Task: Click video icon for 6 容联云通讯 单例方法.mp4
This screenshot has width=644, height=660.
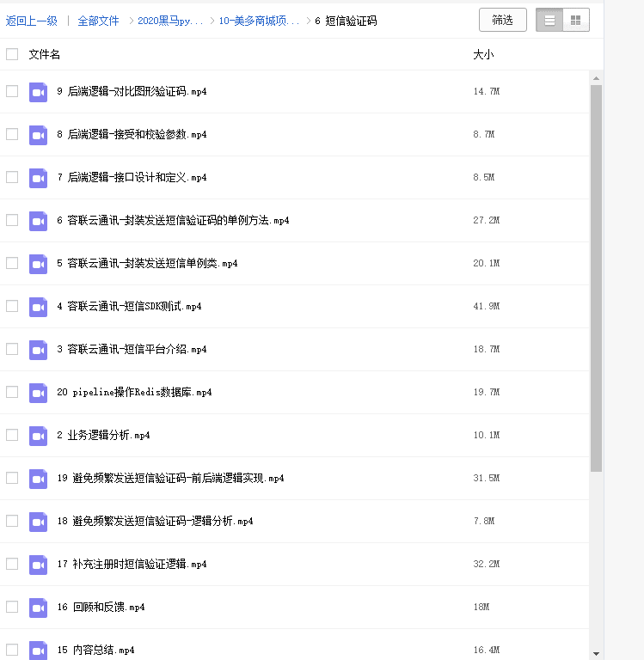Action: 38,221
